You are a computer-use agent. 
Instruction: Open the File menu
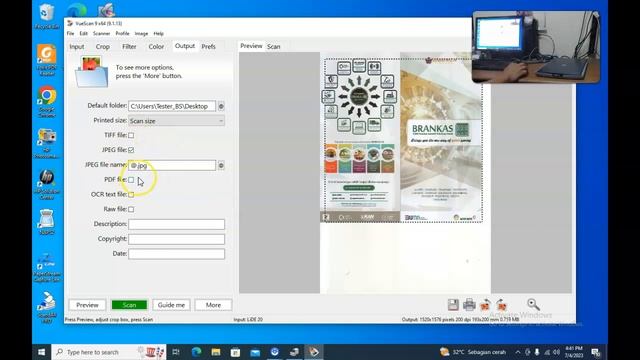pos(71,33)
